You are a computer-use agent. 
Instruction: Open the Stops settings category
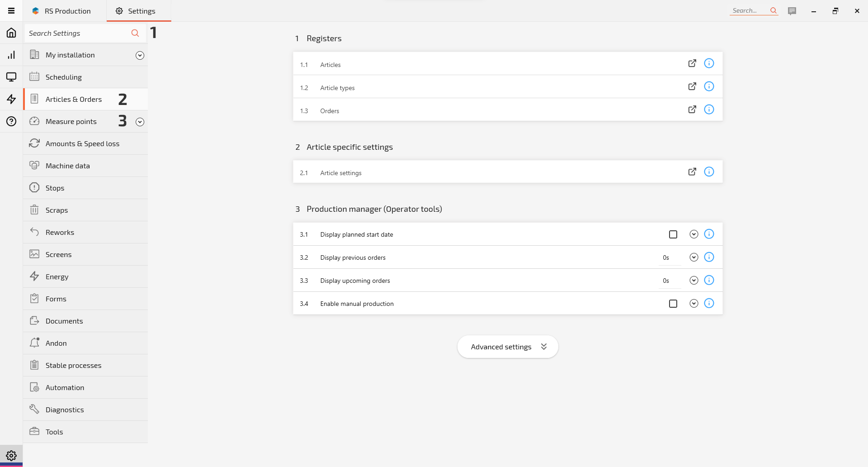(x=55, y=188)
